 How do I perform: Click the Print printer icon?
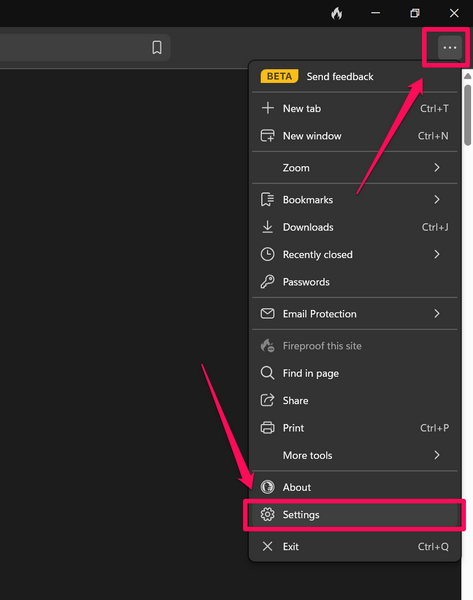[267, 427]
